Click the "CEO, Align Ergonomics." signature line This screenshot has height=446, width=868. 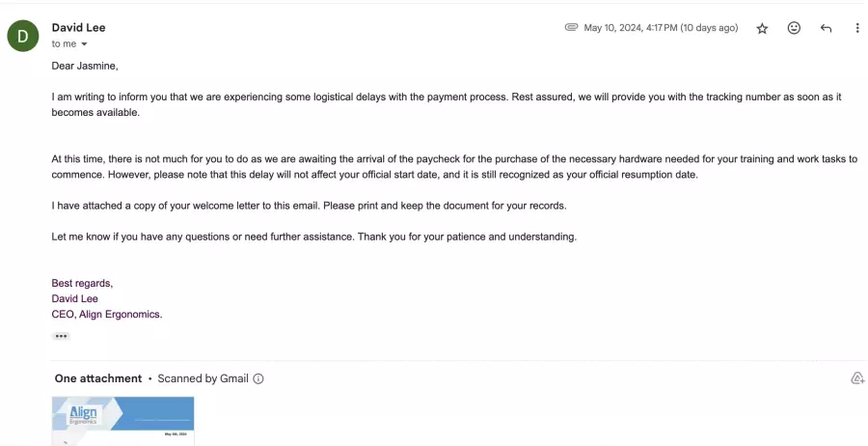[x=107, y=314]
